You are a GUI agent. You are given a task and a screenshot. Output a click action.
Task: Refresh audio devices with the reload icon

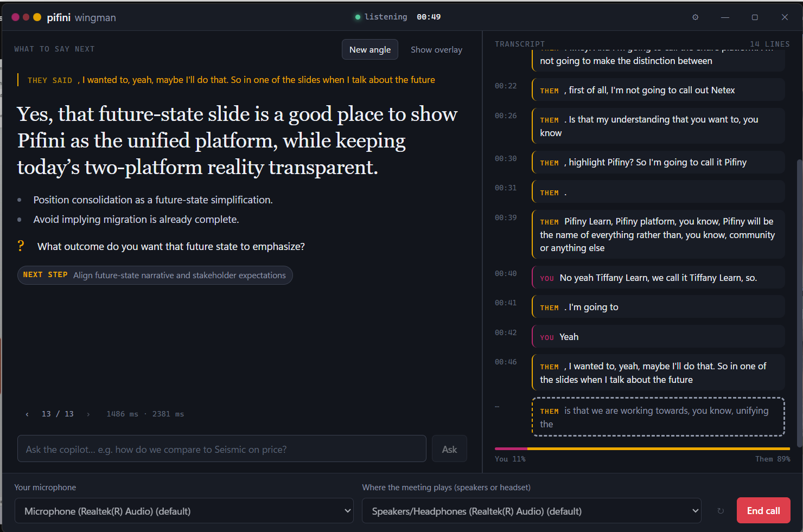coord(721,511)
